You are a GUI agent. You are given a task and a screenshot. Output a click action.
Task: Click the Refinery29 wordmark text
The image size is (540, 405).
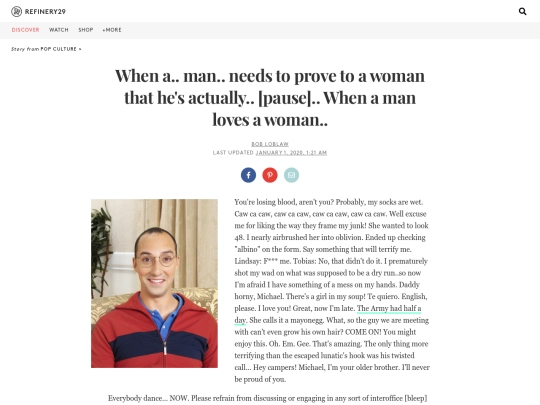(x=45, y=12)
